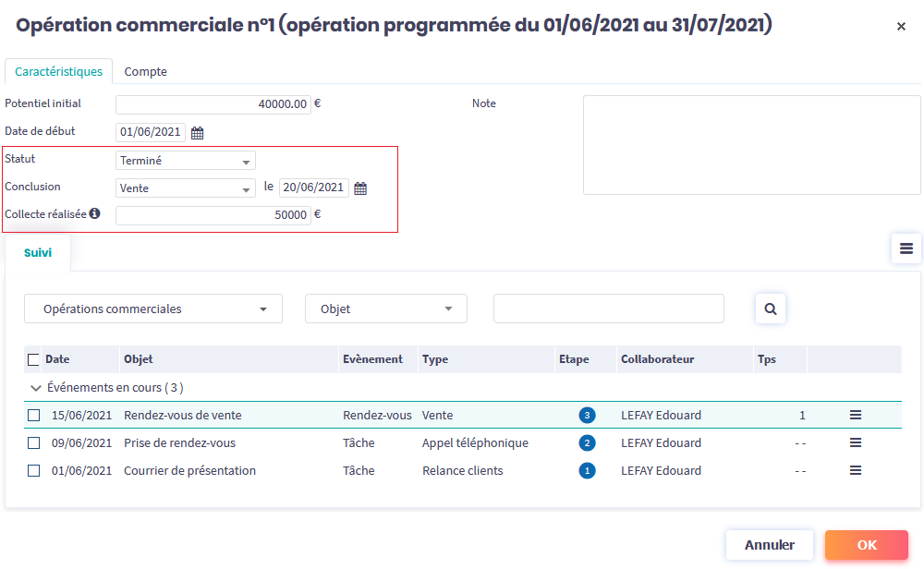Screen dimensions: 924x569
Task: Open row menu for Rendez-vous de vente
Action: [x=856, y=416]
